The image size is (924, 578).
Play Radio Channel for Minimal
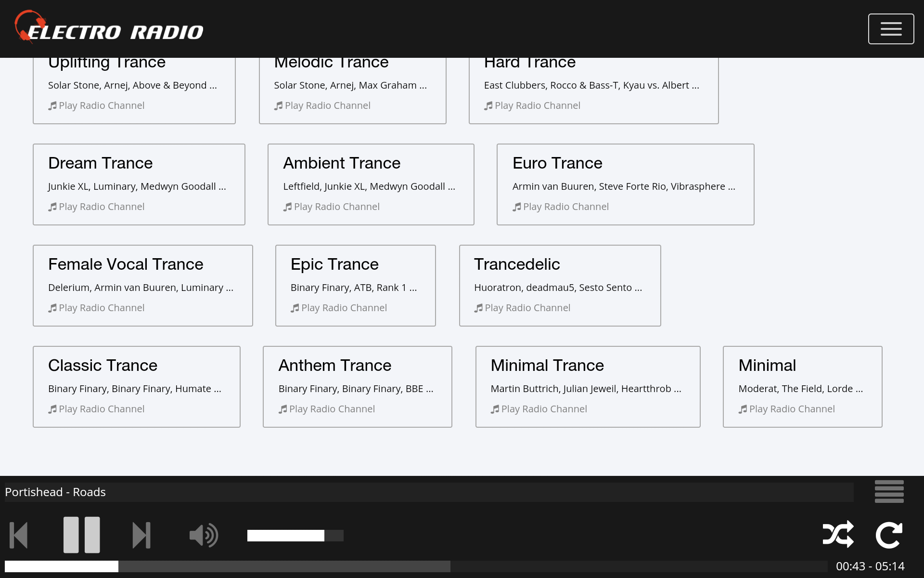coord(787,409)
